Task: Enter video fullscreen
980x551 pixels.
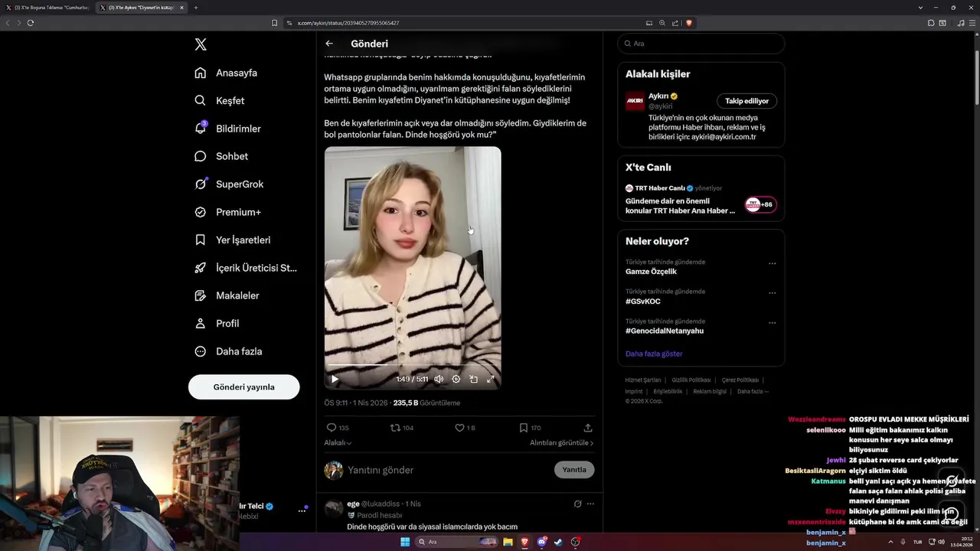Action: coord(491,379)
